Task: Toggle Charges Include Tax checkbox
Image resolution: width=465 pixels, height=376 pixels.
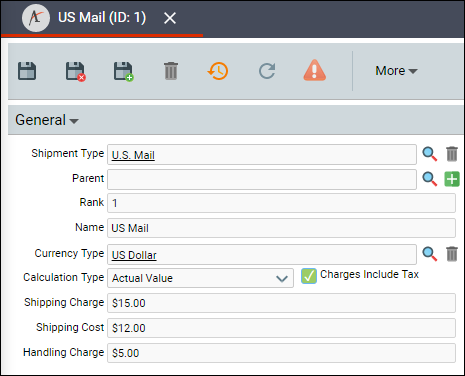Action: click(x=309, y=276)
